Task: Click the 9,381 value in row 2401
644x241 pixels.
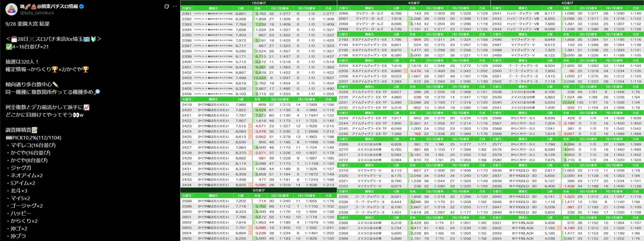Action: click(261, 67)
